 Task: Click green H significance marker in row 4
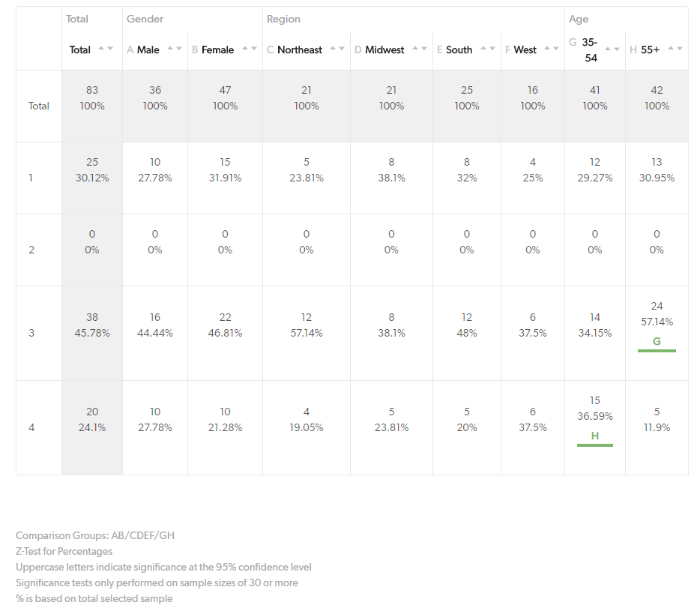[x=594, y=436]
